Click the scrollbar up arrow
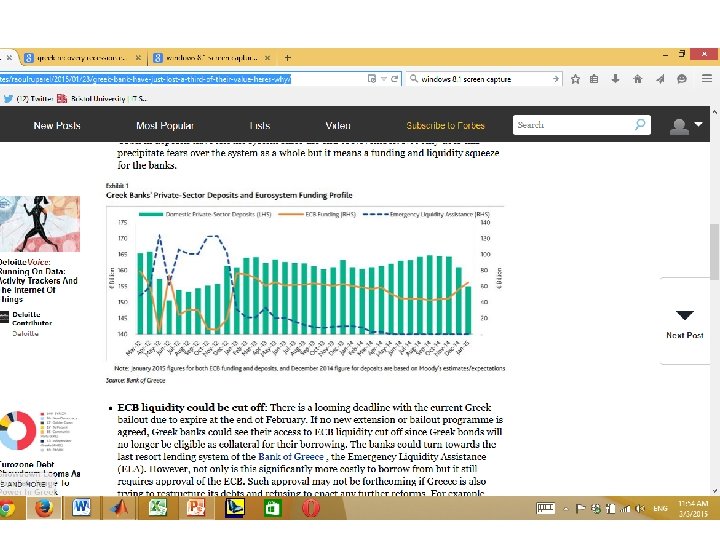The width and height of the screenshot is (720, 540). click(714, 112)
